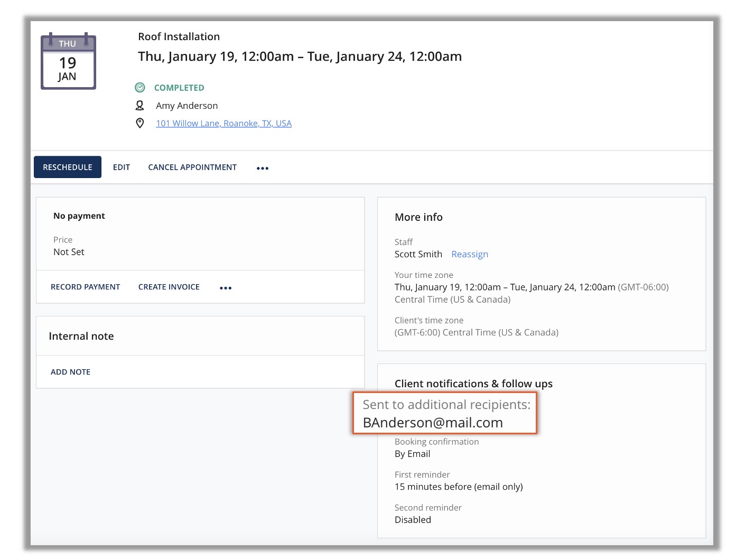Click the Price value Not Set
Image resolution: width=745 pixels, height=560 pixels.
[x=69, y=252]
